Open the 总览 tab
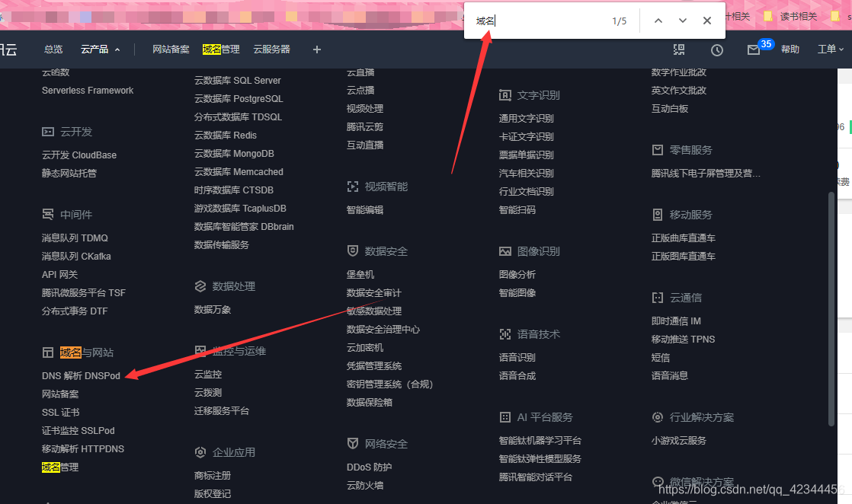Image resolution: width=852 pixels, height=504 pixels. 53,49
